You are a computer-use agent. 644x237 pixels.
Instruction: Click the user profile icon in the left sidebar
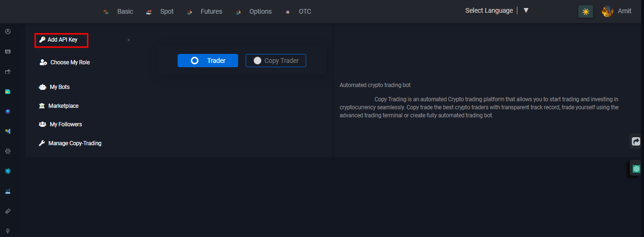tap(8, 32)
